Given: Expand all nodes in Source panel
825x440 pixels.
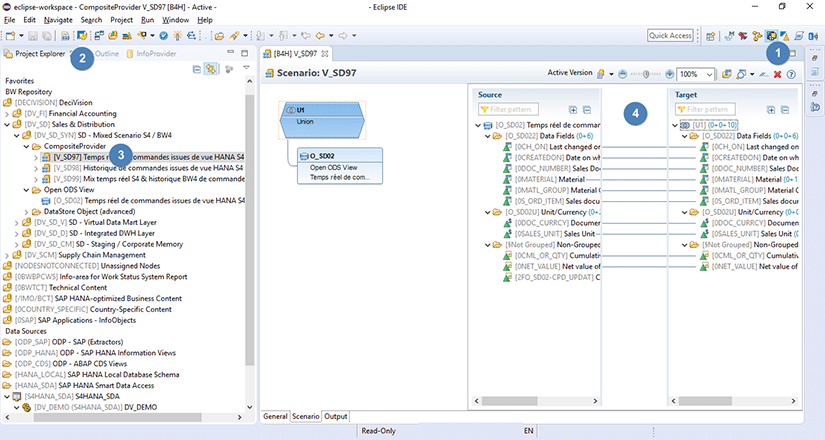Looking at the screenshot, I should coord(573,109).
